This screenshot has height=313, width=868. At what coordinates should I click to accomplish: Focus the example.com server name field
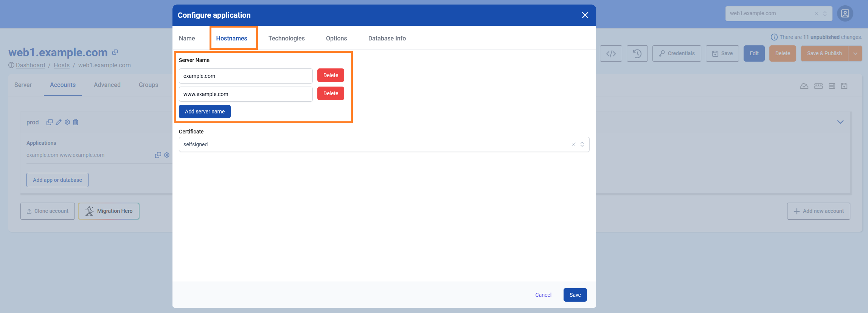tap(245, 76)
